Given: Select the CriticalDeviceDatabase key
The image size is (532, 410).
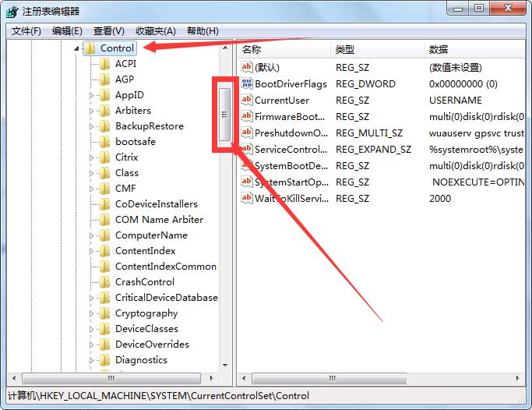Looking at the screenshot, I should [167, 298].
